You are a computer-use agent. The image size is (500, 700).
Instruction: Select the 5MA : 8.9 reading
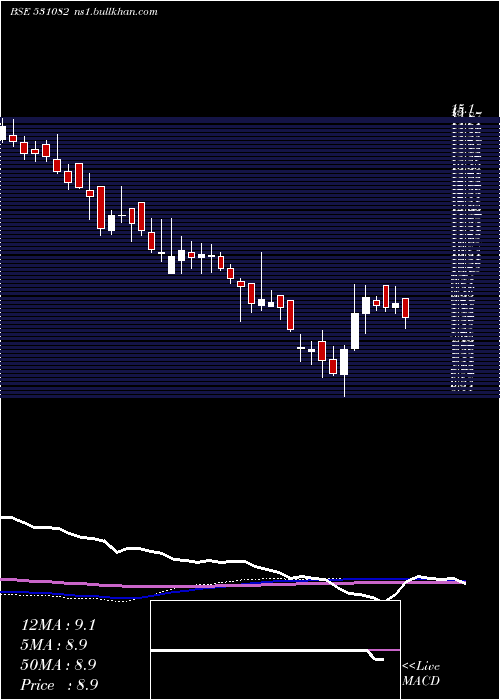tap(54, 645)
